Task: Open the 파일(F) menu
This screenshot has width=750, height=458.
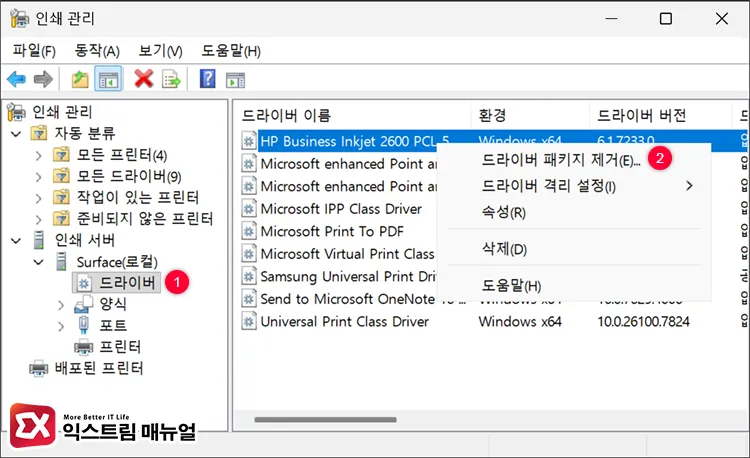Action: pos(34,50)
